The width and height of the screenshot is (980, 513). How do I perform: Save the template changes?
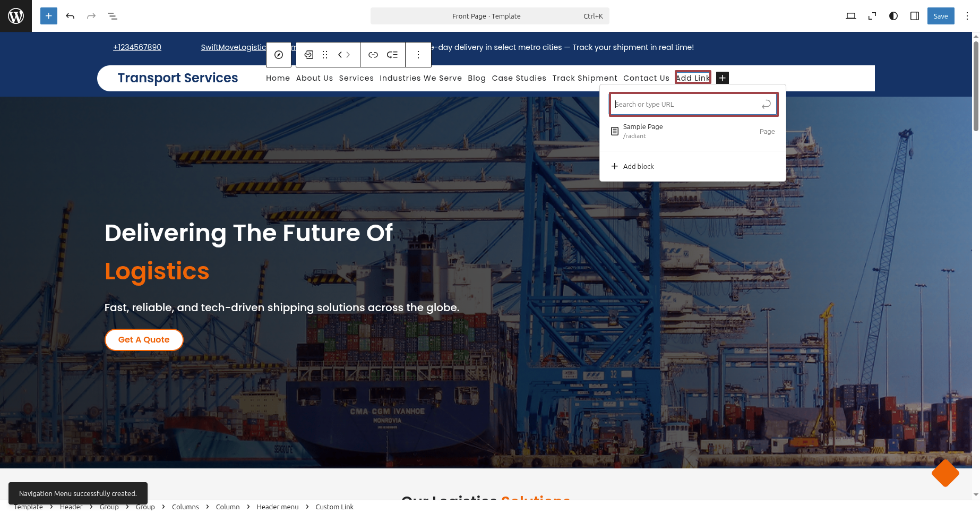point(941,16)
